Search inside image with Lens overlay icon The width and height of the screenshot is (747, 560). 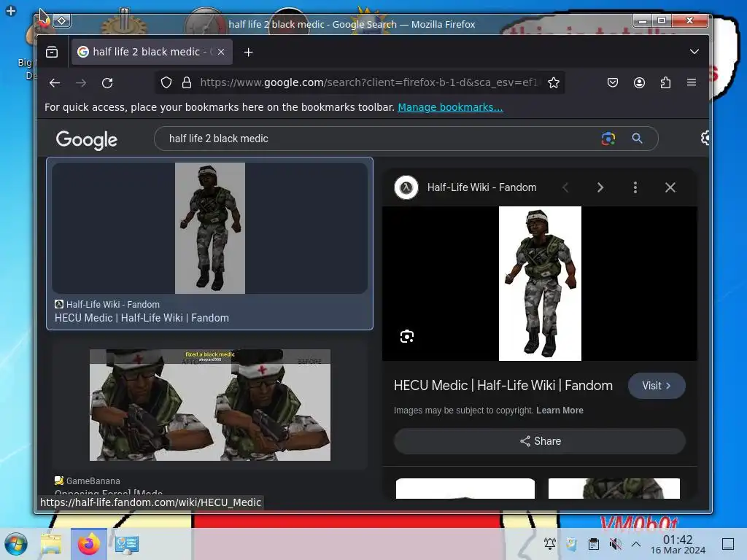pyautogui.click(x=407, y=337)
